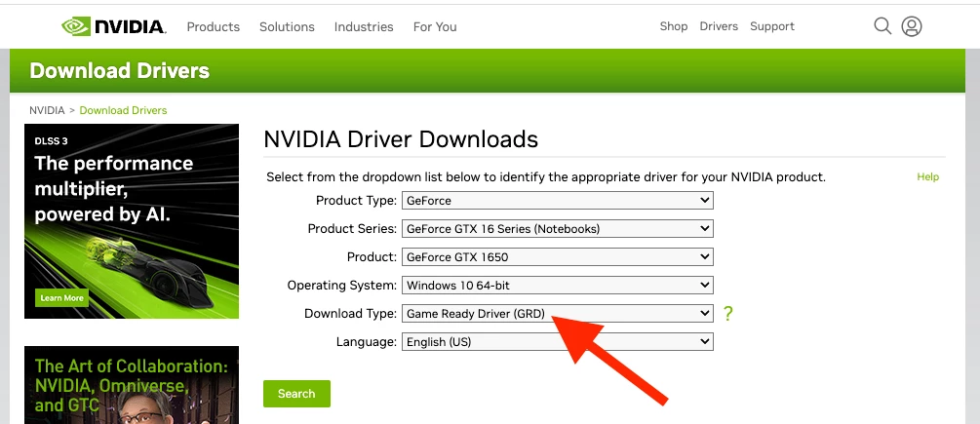The height and width of the screenshot is (424, 980).
Task: Click the Product Type label
Action: pos(356,201)
